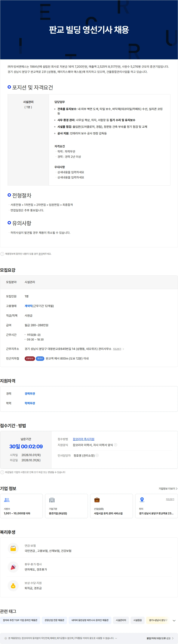Click the arrow icon after 불법/허위/과장/오류 신고
This screenshot has width=178, height=644.
(173, 638)
